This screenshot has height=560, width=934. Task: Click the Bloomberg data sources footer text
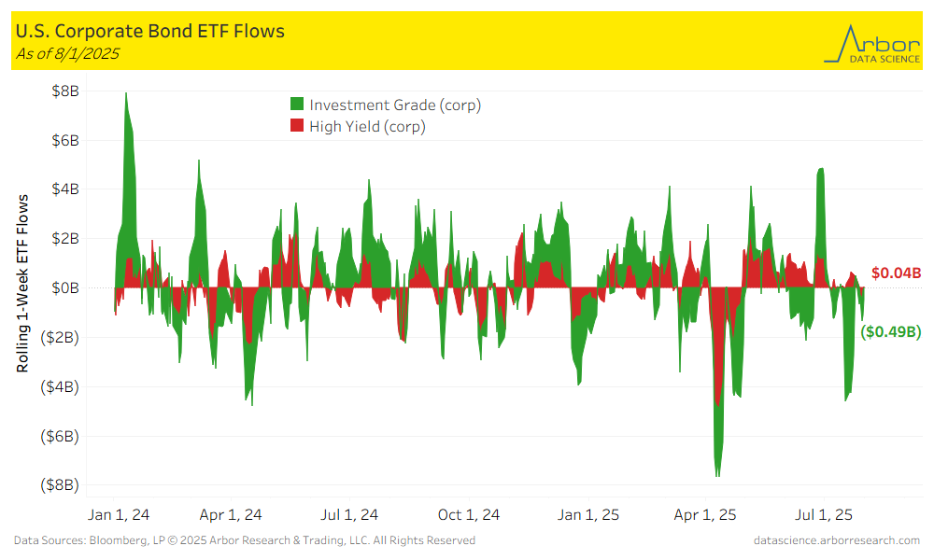tap(244, 540)
